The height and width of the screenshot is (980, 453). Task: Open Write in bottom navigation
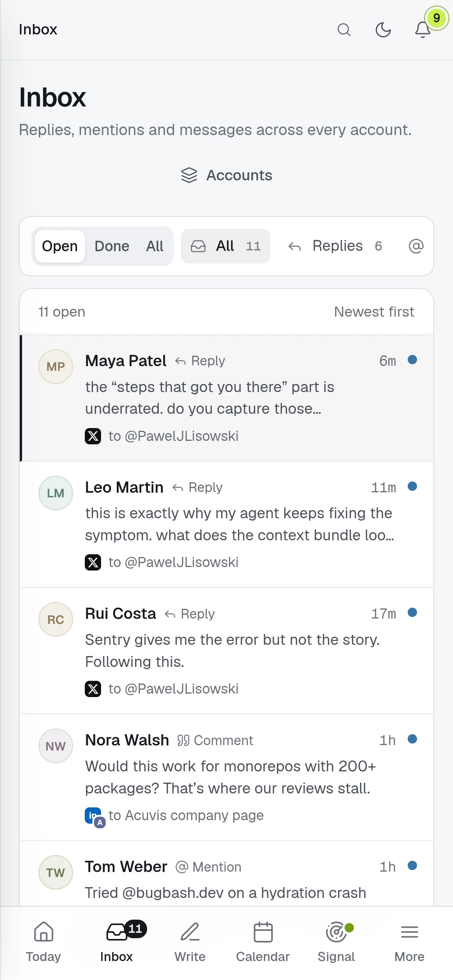pos(190,942)
